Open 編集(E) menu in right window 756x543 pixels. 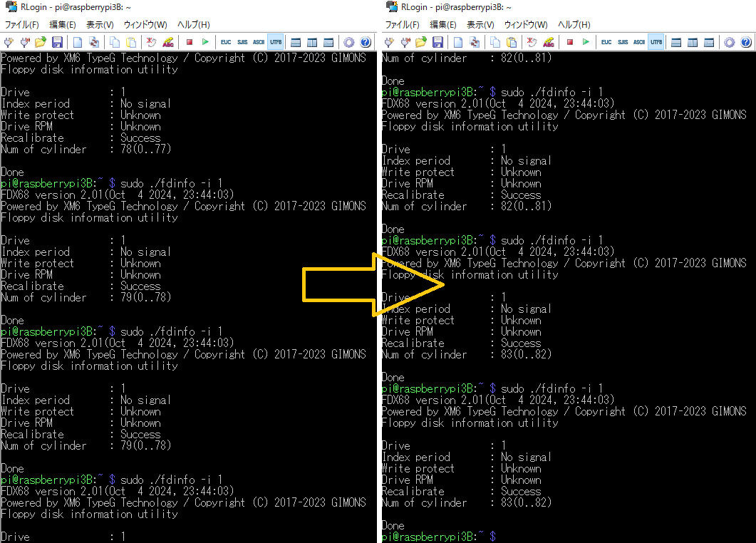[x=442, y=25]
